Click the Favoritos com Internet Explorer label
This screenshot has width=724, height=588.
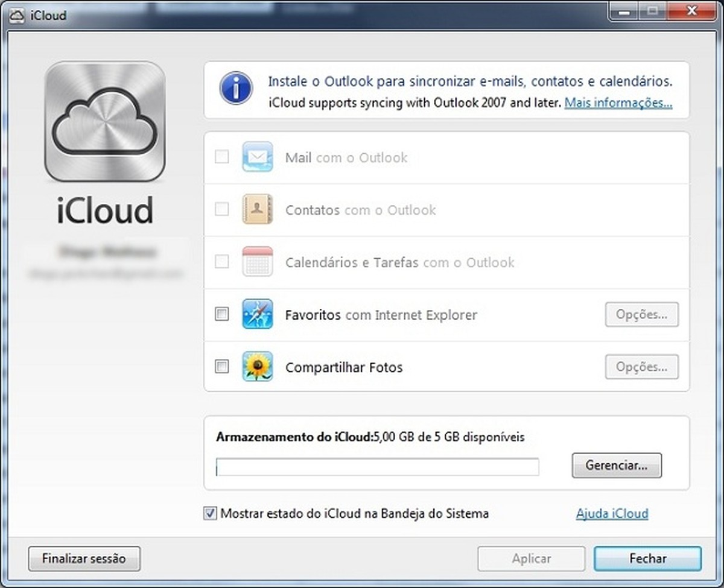[x=381, y=315]
